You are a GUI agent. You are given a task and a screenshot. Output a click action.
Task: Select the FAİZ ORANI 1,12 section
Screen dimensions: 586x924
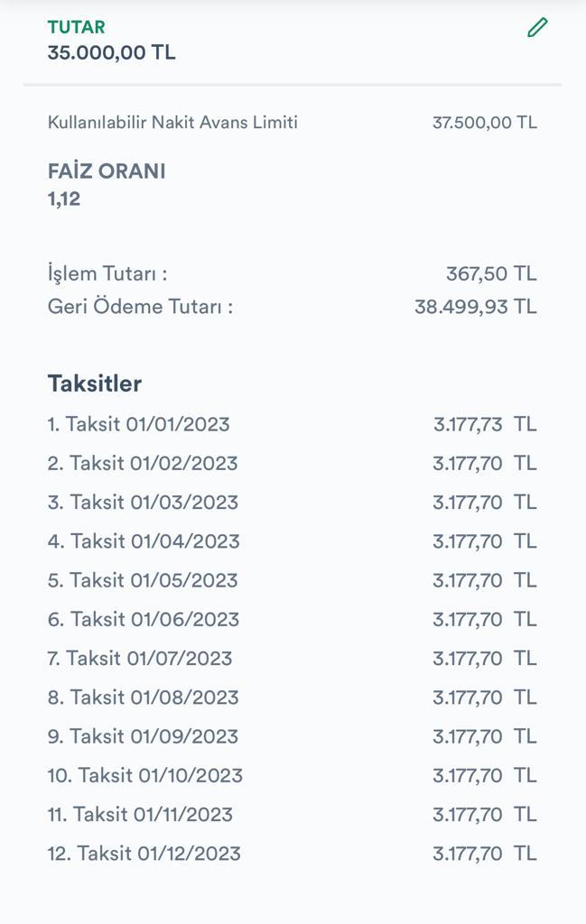(107, 185)
